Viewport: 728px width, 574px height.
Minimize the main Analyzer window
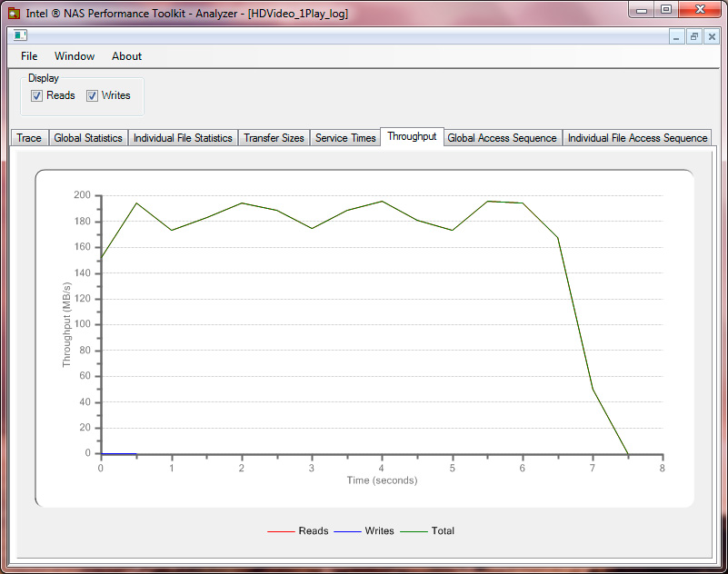point(642,10)
